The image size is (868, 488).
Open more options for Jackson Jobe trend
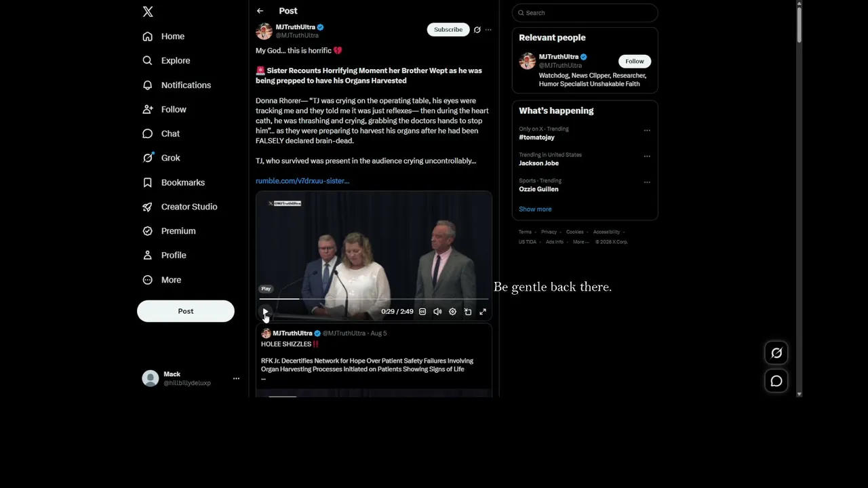pyautogui.click(x=647, y=156)
